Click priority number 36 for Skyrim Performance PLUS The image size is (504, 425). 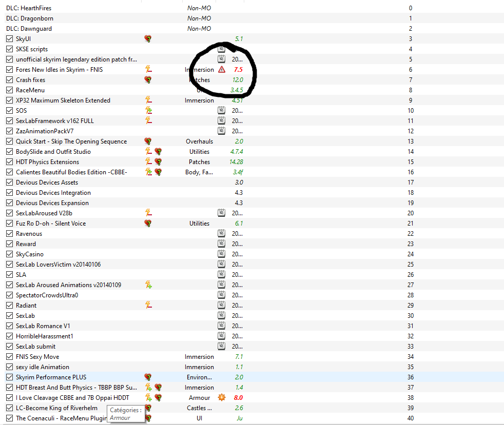[411, 377]
